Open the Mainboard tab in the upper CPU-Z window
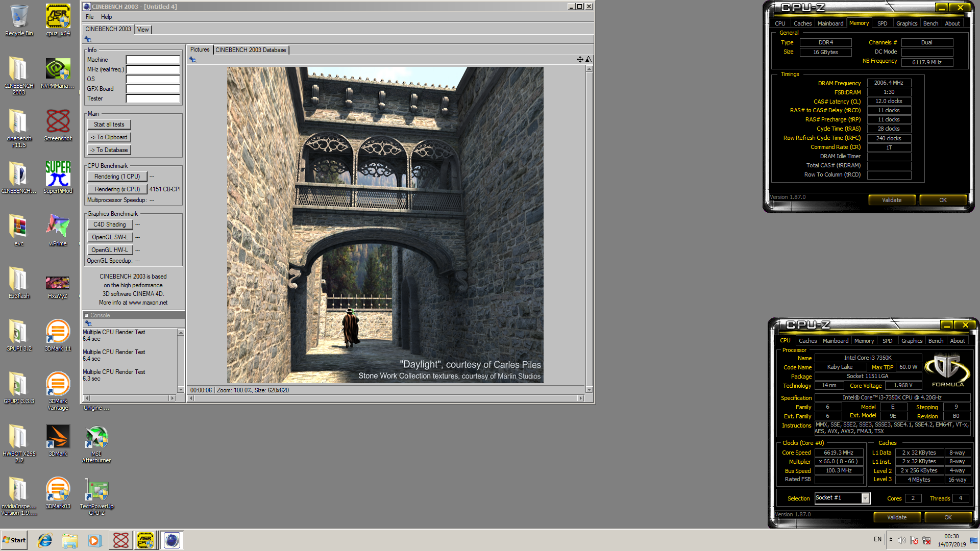This screenshot has height=551, width=980. [x=830, y=23]
